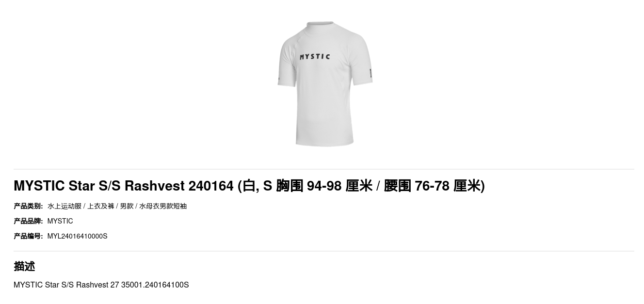
Task: Open the 水上运动服 category
Action: click(x=64, y=206)
